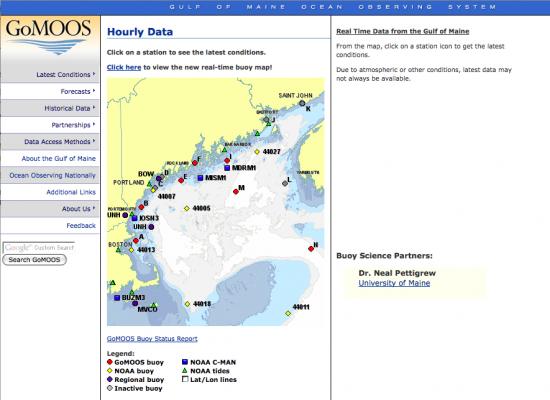Open the Feedback menu item

point(81,226)
